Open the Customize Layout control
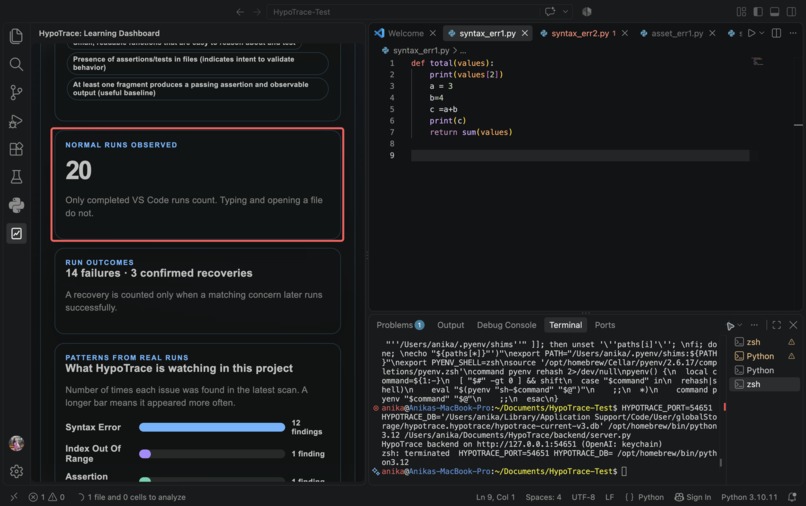This screenshot has width=806, height=506. coord(741,11)
